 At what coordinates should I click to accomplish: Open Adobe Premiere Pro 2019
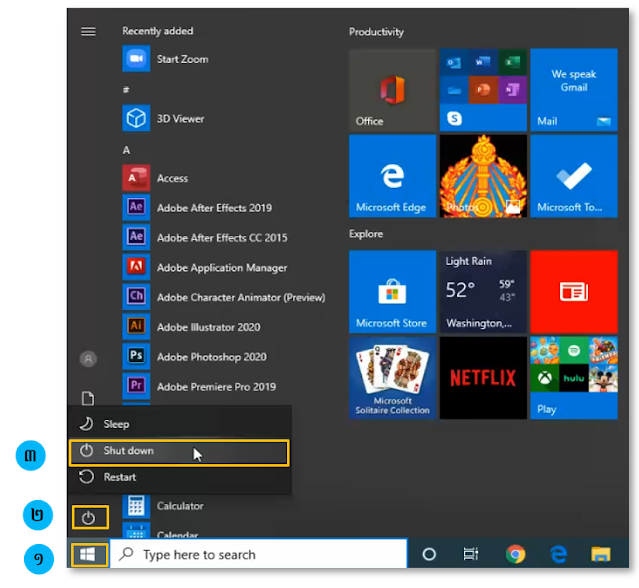pos(199,386)
